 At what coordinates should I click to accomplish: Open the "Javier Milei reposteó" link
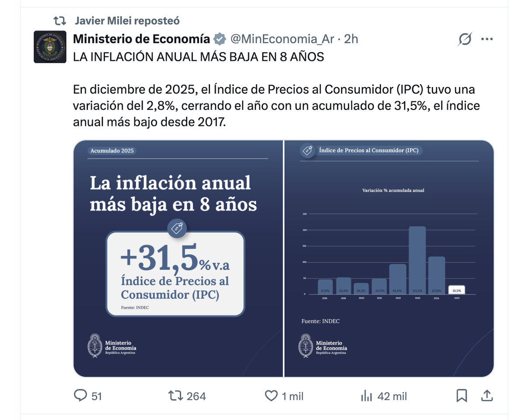click(x=127, y=21)
